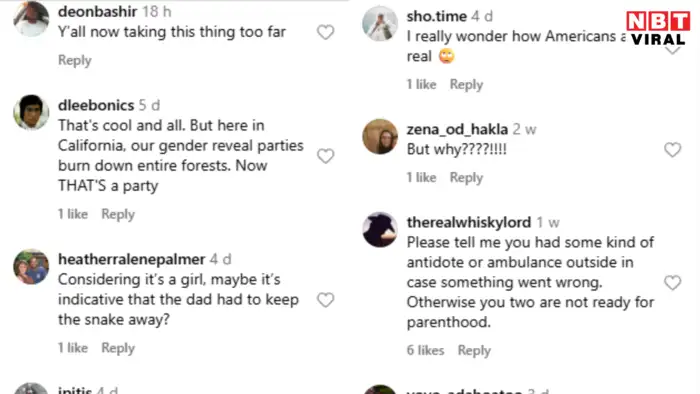Open zena_od_hakla's avatar image
Image resolution: width=700 pixels, height=394 pixels.
click(x=380, y=137)
